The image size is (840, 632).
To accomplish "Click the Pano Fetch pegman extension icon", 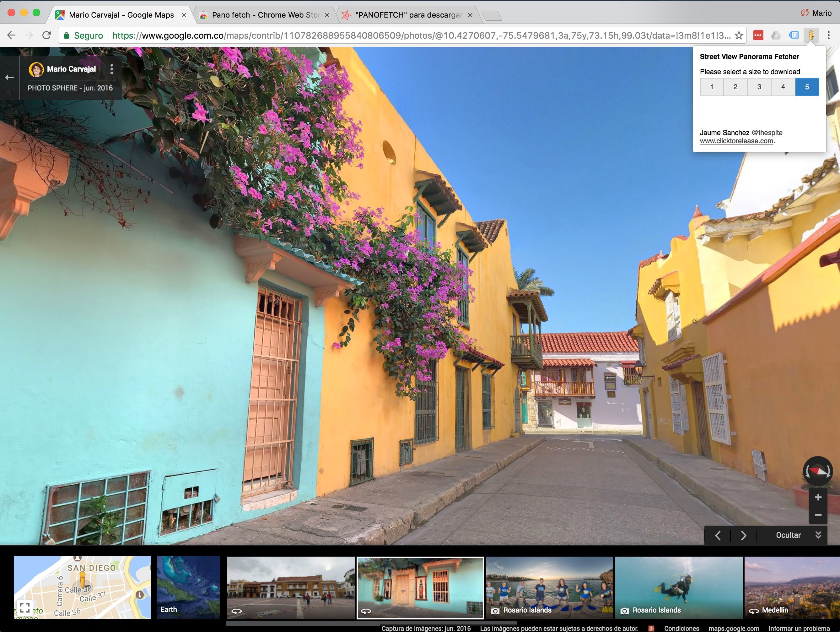I will tap(811, 35).
